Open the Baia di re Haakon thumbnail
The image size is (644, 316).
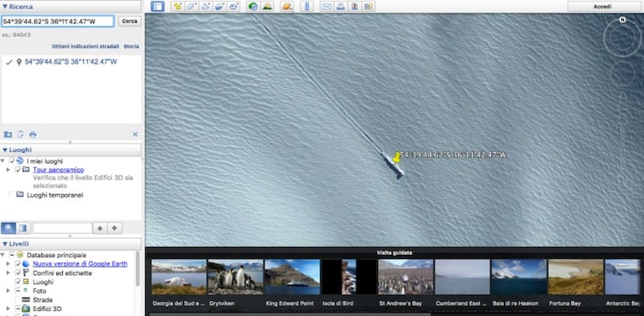519,277
